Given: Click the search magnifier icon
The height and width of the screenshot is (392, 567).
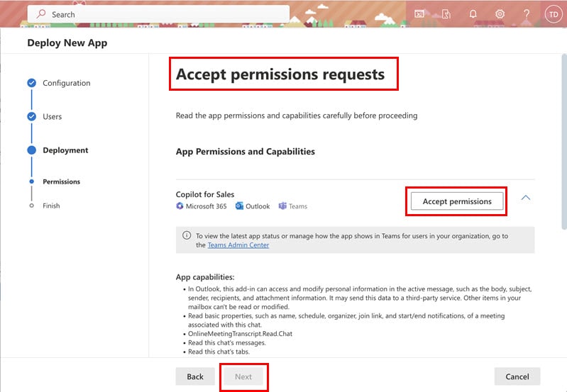Looking at the screenshot, I should click(41, 13).
